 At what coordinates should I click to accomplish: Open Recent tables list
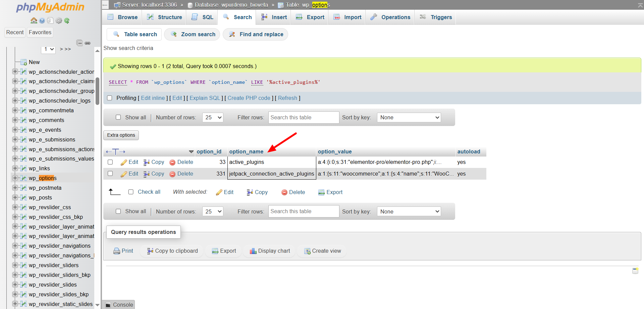[x=15, y=33]
